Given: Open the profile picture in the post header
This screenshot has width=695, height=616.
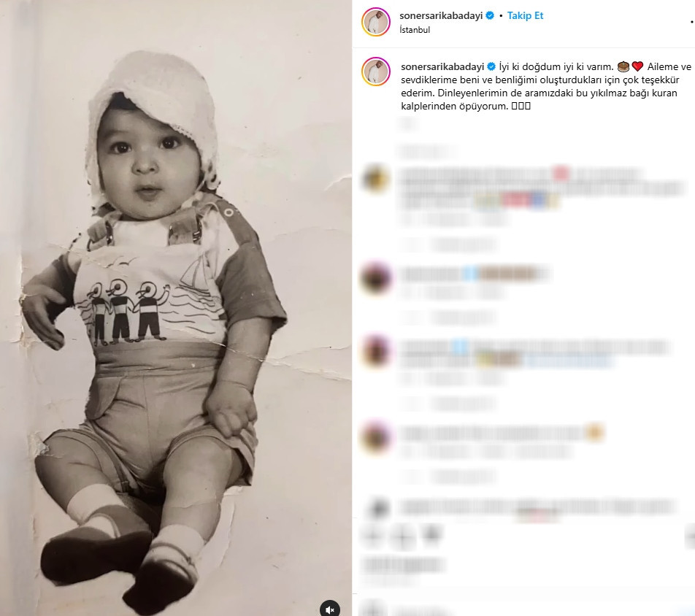Looking at the screenshot, I should [376, 22].
